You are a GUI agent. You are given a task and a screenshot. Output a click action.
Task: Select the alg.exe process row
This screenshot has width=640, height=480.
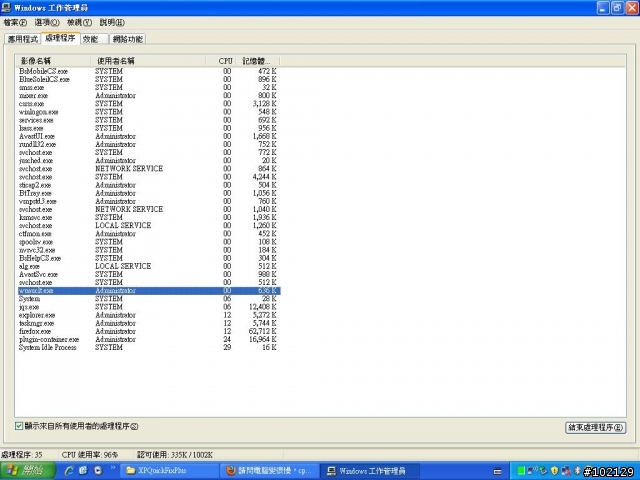[x=148, y=266]
